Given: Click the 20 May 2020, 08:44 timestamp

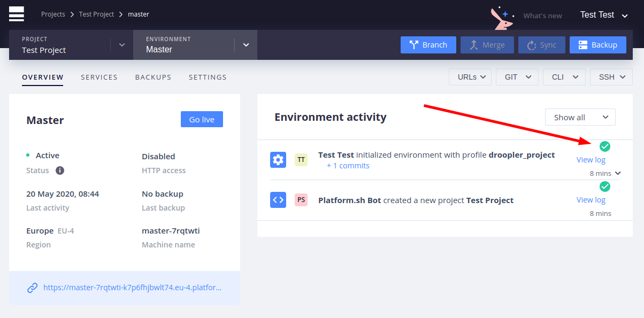Looking at the screenshot, I should [63, 194].
